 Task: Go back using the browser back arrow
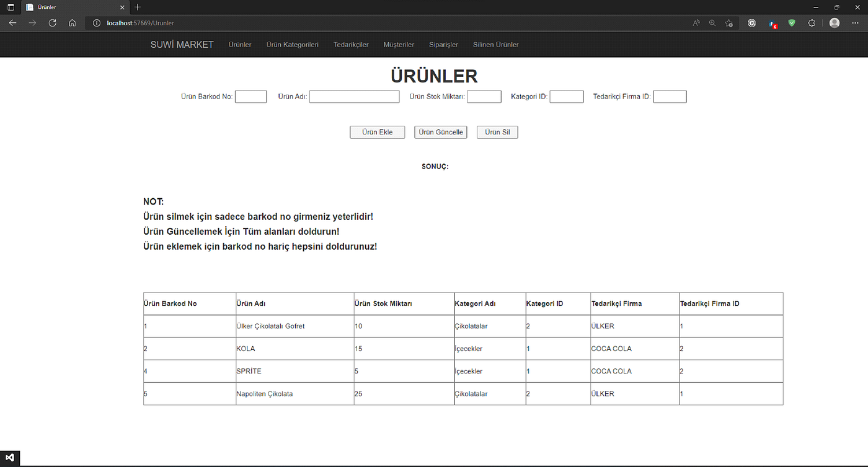pos(12,23)
